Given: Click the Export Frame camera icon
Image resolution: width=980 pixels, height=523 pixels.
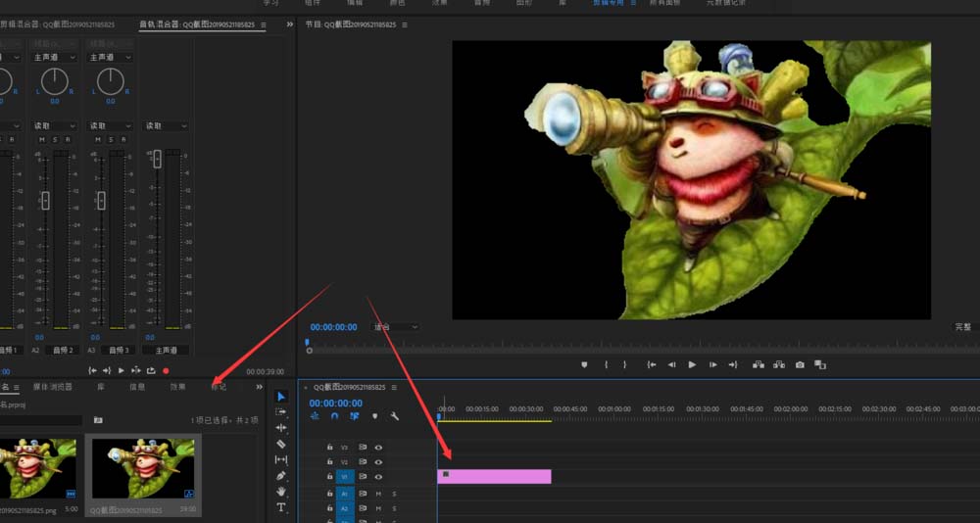Looking at the screenshot, I should click(x=800, y=364).
